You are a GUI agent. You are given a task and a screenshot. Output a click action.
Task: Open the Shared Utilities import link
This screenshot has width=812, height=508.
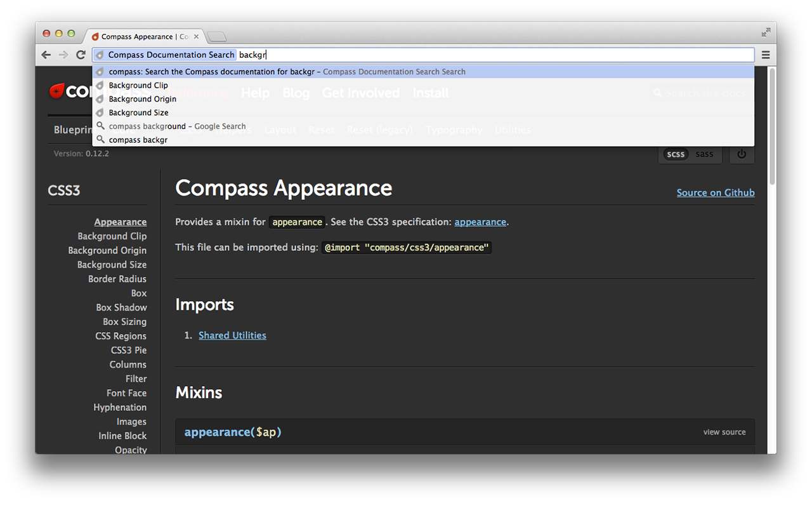pyautogui.click(x=232, y=335)
